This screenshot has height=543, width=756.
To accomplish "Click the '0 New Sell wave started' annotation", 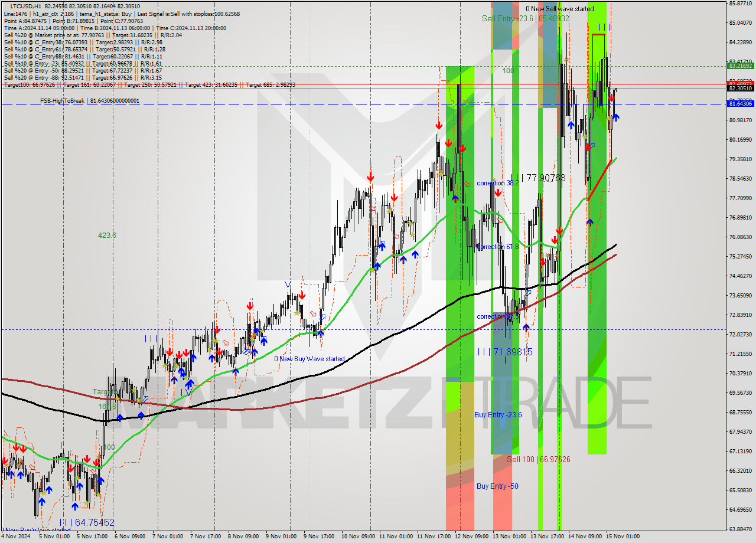I will 560,9.
